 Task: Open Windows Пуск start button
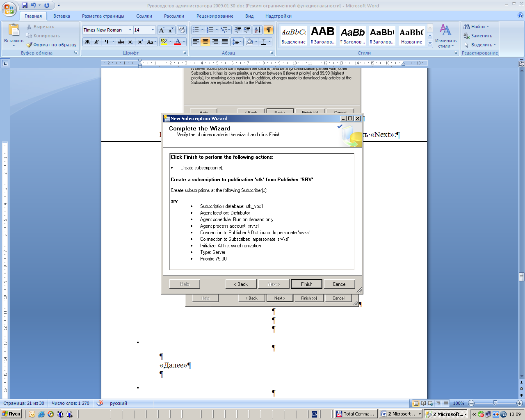pos(11,414)
